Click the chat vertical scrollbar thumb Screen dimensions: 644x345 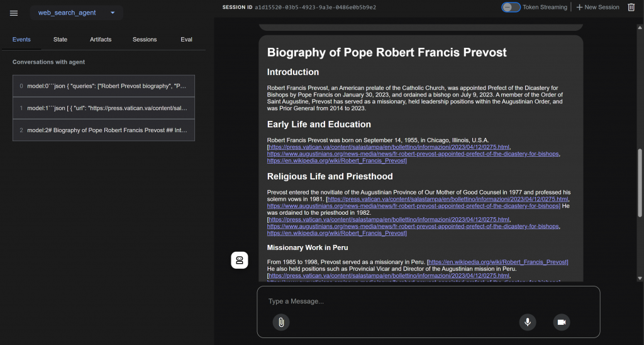pos(640,183)
